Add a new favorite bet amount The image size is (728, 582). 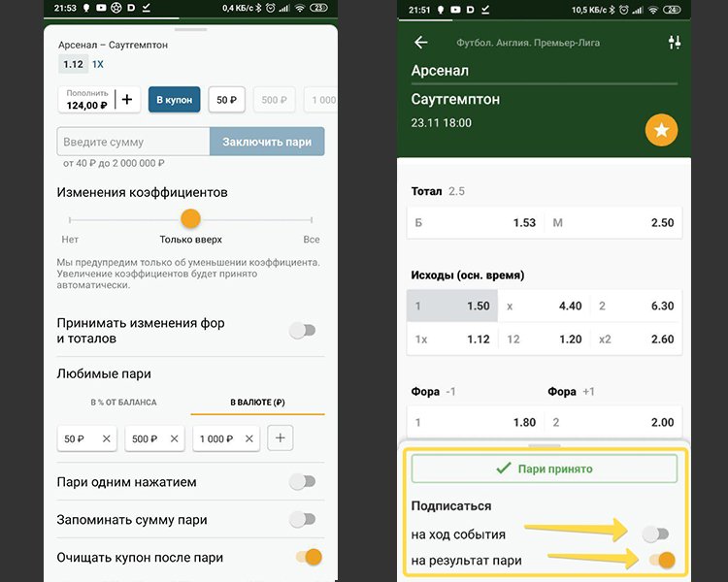point(280,437)
